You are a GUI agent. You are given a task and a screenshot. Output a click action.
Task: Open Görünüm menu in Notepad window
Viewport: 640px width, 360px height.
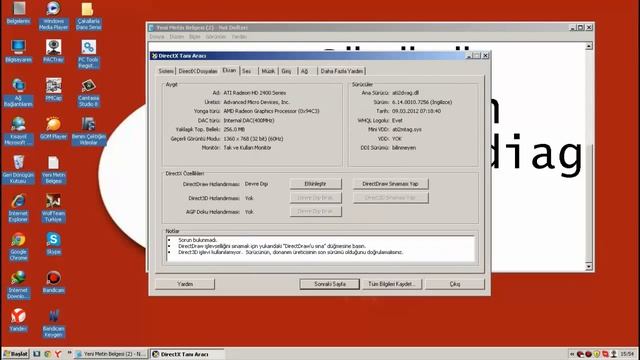(x=216, y=37)
